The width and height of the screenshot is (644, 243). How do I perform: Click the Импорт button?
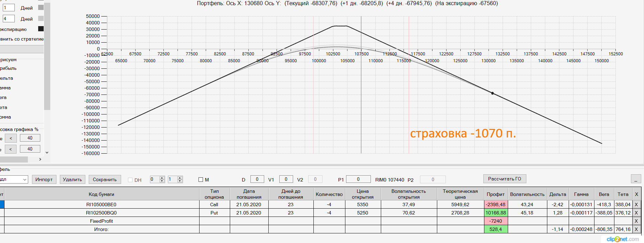44,179
